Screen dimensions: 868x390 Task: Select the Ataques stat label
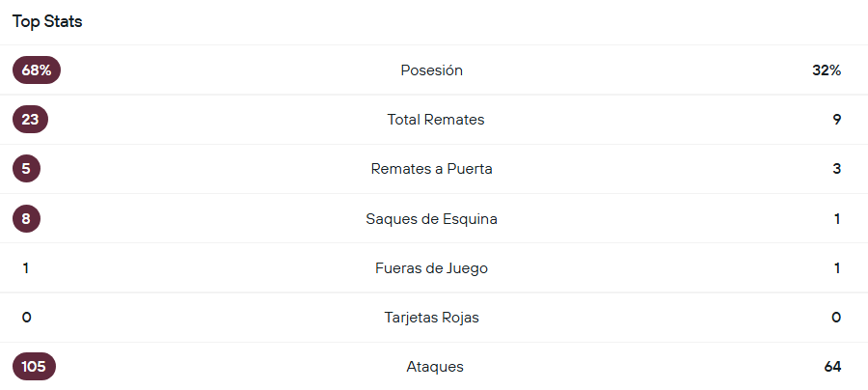pyautogui.click(x=435, y=367)
